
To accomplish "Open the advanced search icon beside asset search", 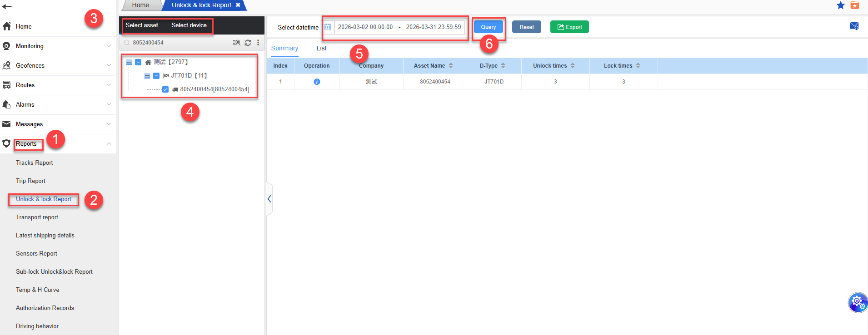I will coord(236,43).
